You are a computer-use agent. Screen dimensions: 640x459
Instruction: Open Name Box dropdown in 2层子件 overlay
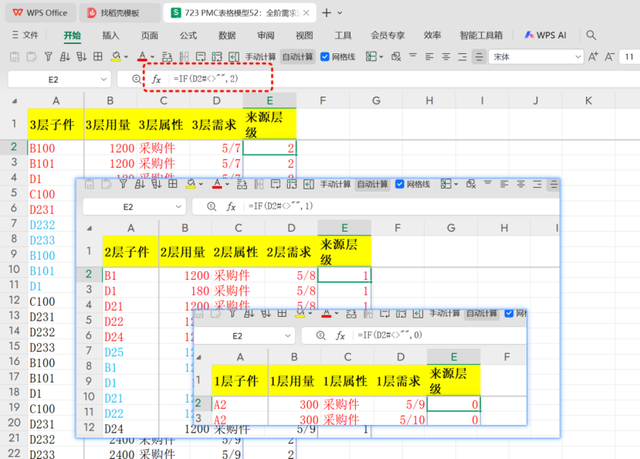coord(178,207)
